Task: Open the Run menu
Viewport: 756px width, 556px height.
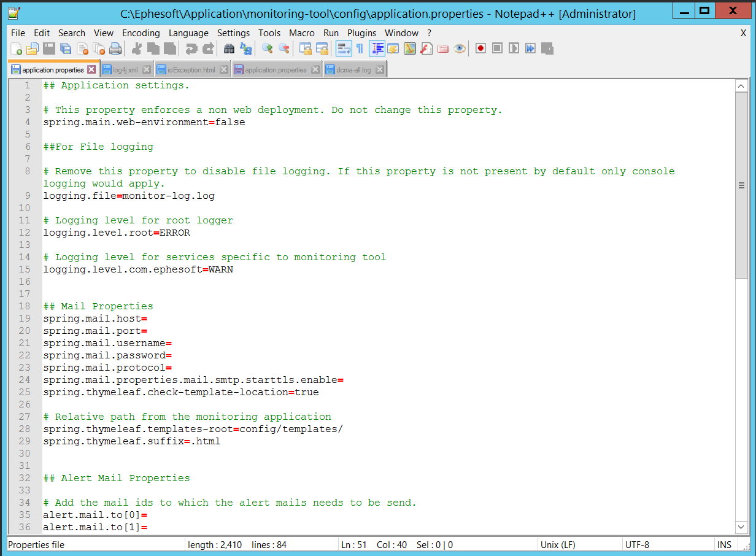Action: coord(331,33)
